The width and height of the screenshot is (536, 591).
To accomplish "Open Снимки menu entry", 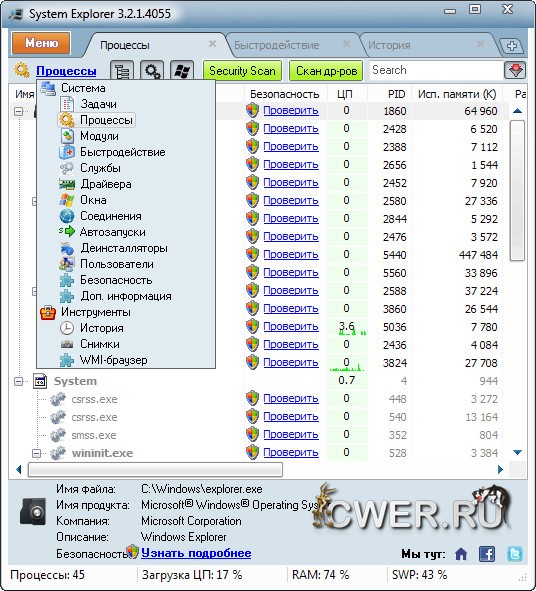I will pos(100,344).
